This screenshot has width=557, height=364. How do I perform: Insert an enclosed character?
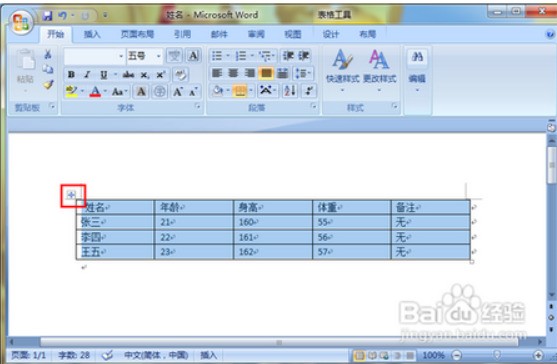160,92
